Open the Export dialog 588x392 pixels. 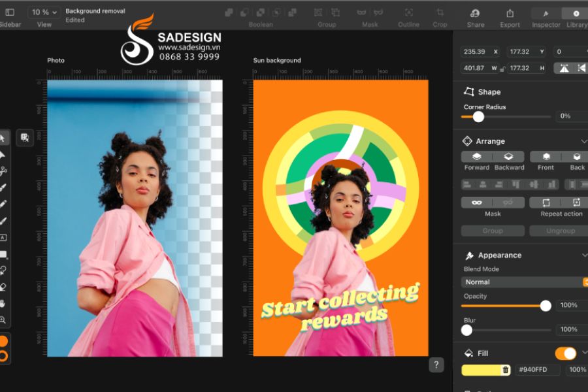pos(510,14)
